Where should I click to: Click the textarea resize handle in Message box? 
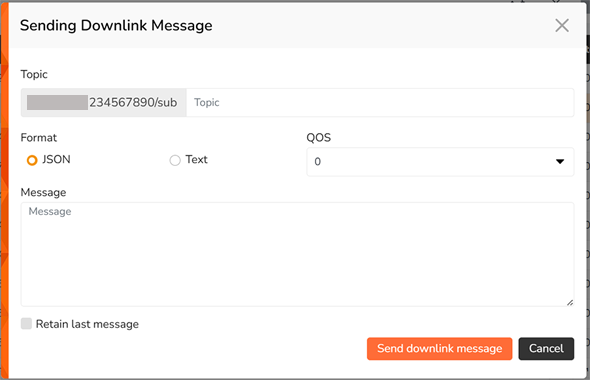(x=570, y=302)
